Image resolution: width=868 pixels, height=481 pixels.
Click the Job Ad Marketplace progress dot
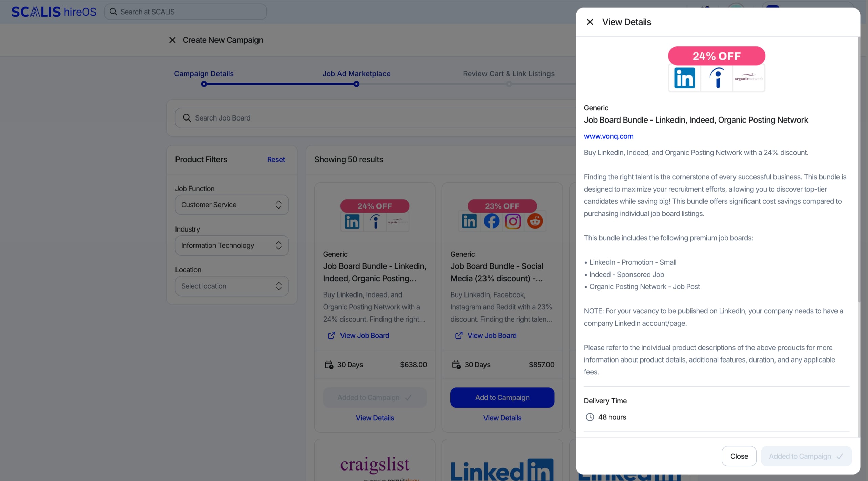click(356, 84)
